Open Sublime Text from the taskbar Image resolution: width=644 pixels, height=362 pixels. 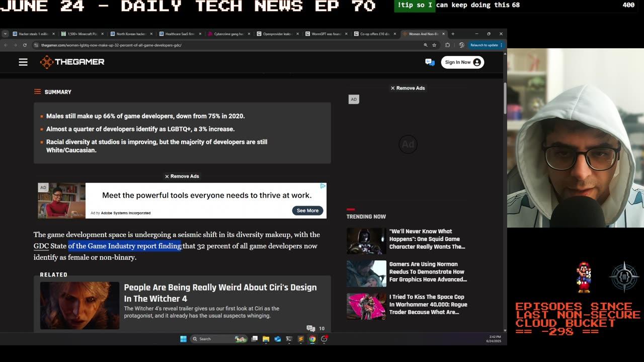(x=301, y=339)
